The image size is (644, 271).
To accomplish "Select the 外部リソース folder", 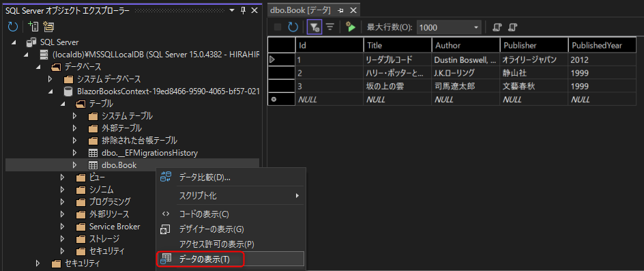I will 109,214.
